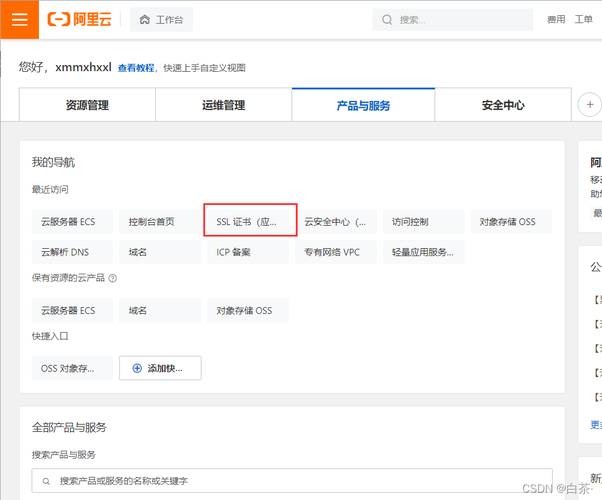Open the 云安全中心 shortcut
Viewport: 602px width, 500px height.
(x=336, y=222)
